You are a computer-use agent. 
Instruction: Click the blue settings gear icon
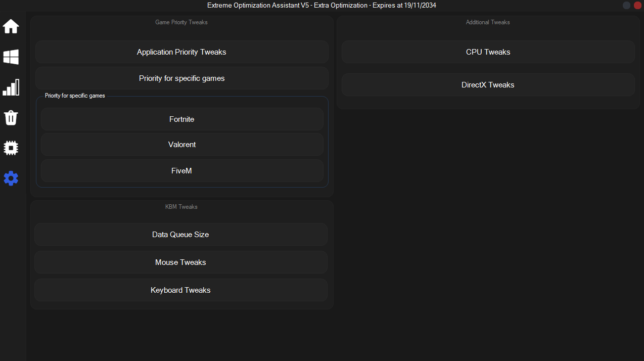tap(11, 178)
